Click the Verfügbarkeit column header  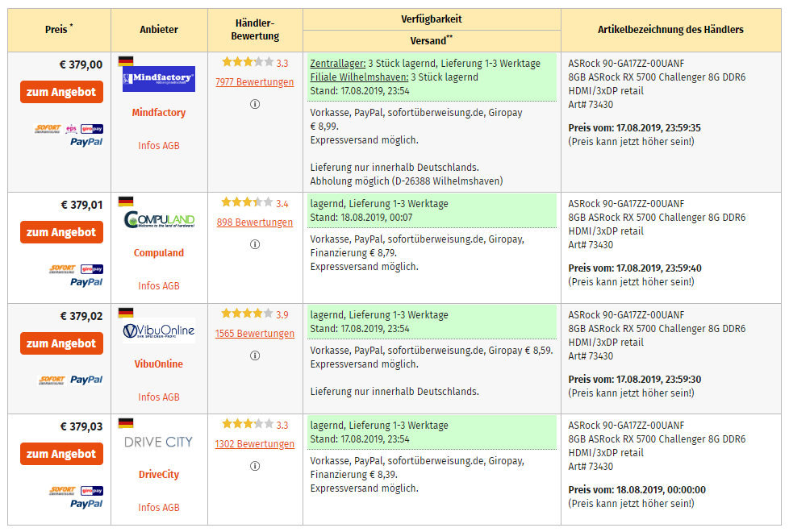pyautogui.click(x=432, y=19)
